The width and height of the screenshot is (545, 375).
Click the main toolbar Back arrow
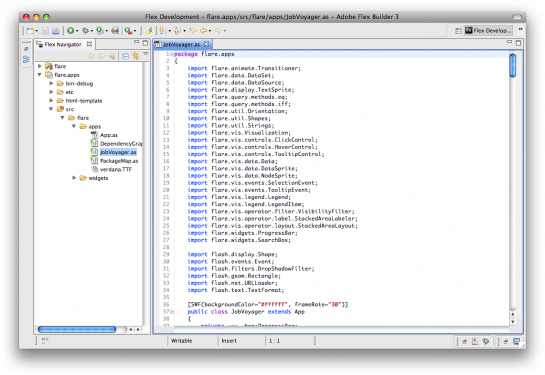pos(204,31)
